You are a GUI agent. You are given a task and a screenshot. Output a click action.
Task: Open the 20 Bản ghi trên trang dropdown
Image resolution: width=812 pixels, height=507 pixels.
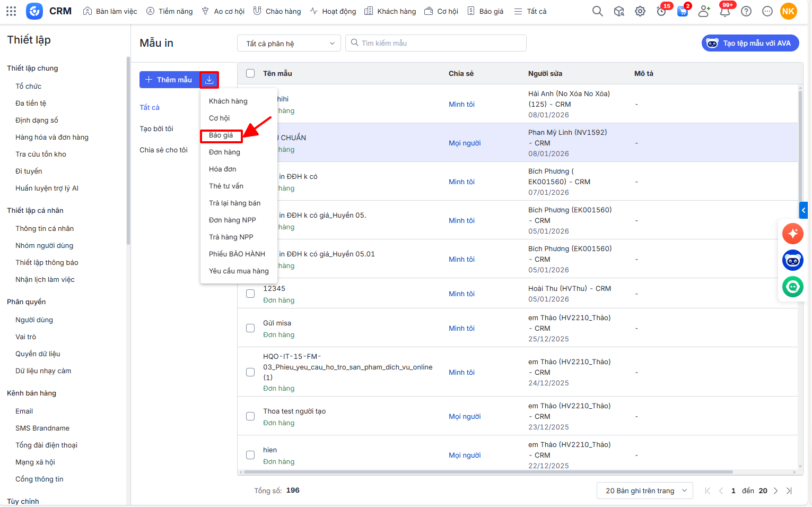tap(645, 491)
